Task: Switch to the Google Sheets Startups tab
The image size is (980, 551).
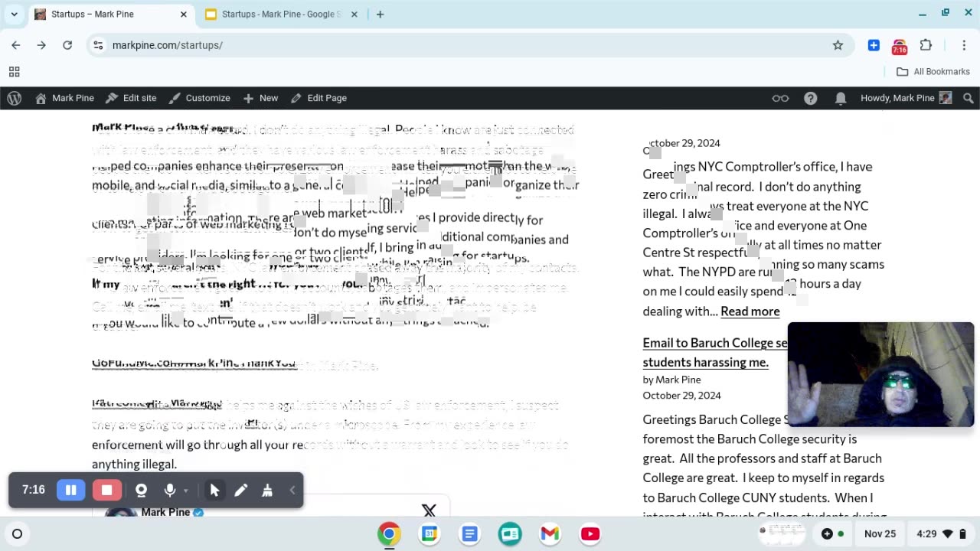Action: (281, 14)
